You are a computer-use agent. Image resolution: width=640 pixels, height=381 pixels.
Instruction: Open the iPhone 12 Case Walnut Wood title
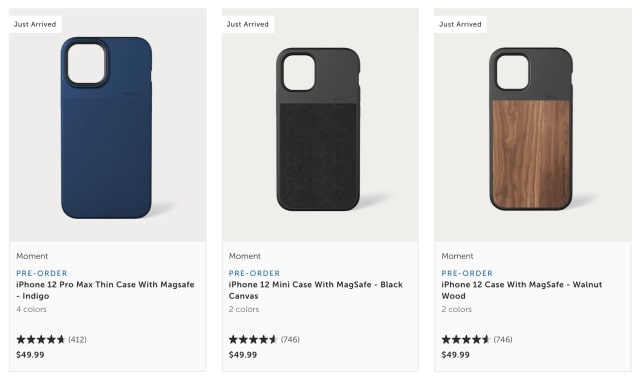pos(522,290)
